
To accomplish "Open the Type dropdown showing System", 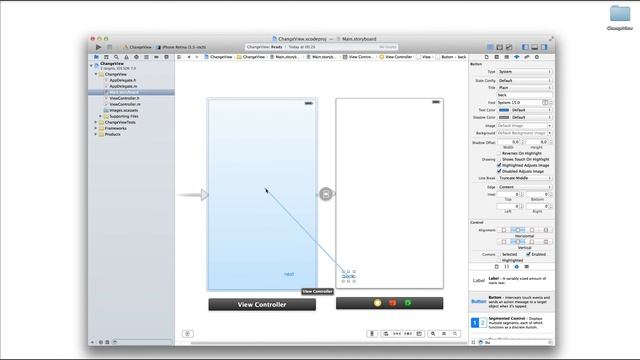I will pos(524,72).
